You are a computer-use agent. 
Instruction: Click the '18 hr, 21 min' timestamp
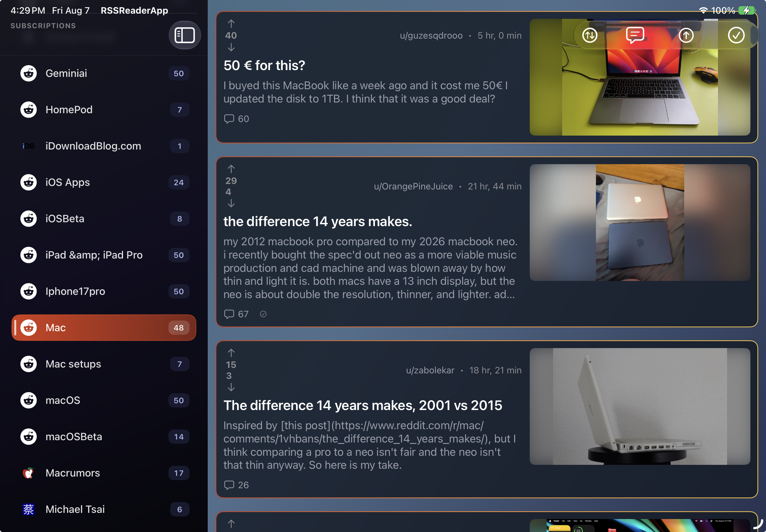click(x=496, y=370)
